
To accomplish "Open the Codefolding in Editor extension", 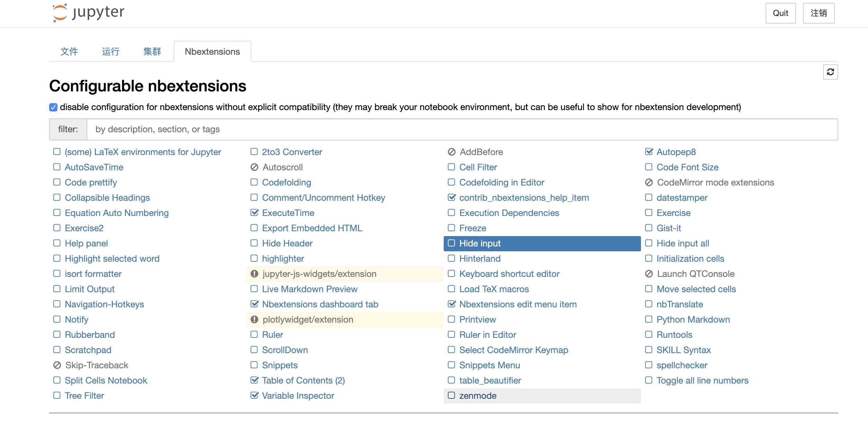I will 501,182.
